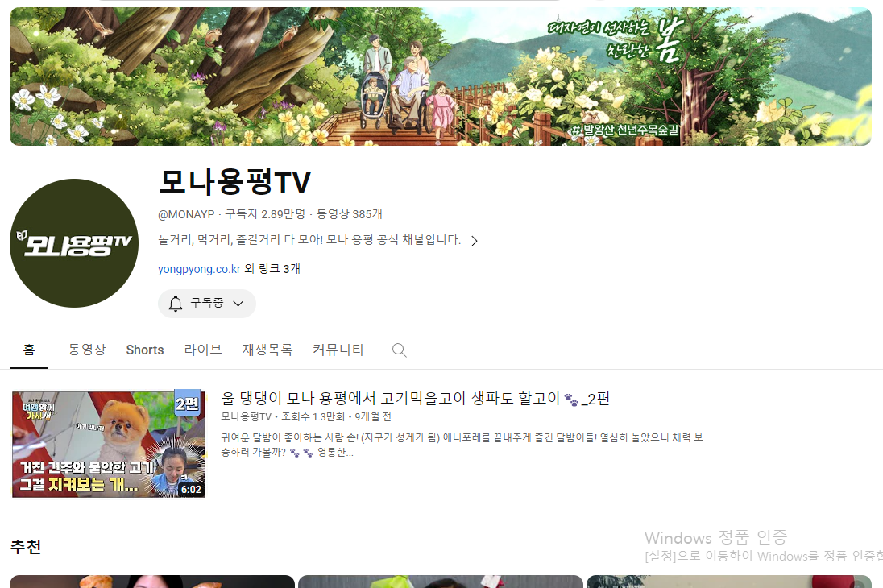
Task: Click the channel search magnifier icon
Action: coord(399,350)
